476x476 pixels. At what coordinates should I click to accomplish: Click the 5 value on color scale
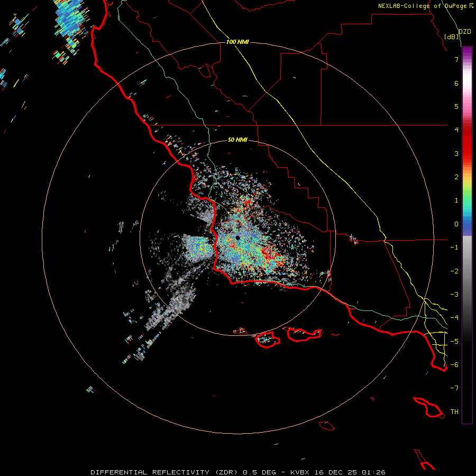[x=456, y=106]
